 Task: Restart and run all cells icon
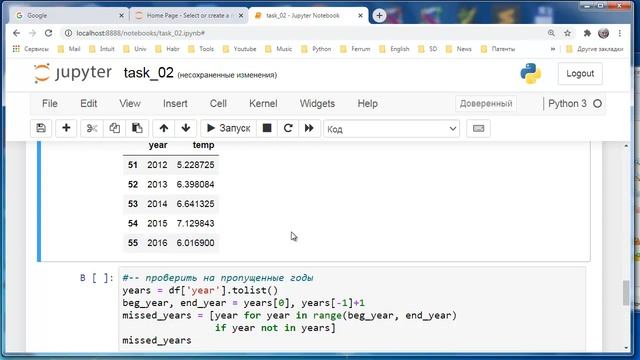pyautogui.click(x=309, y=128)
